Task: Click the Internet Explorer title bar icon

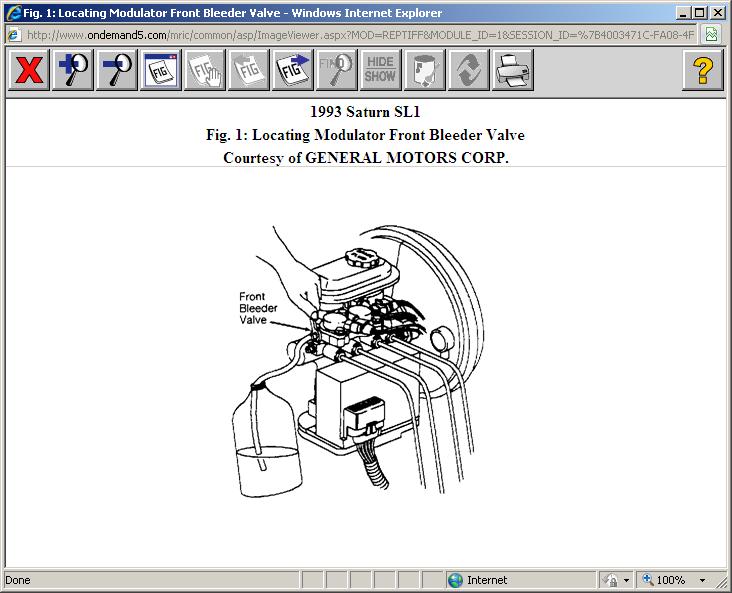Action: point(14,13)
